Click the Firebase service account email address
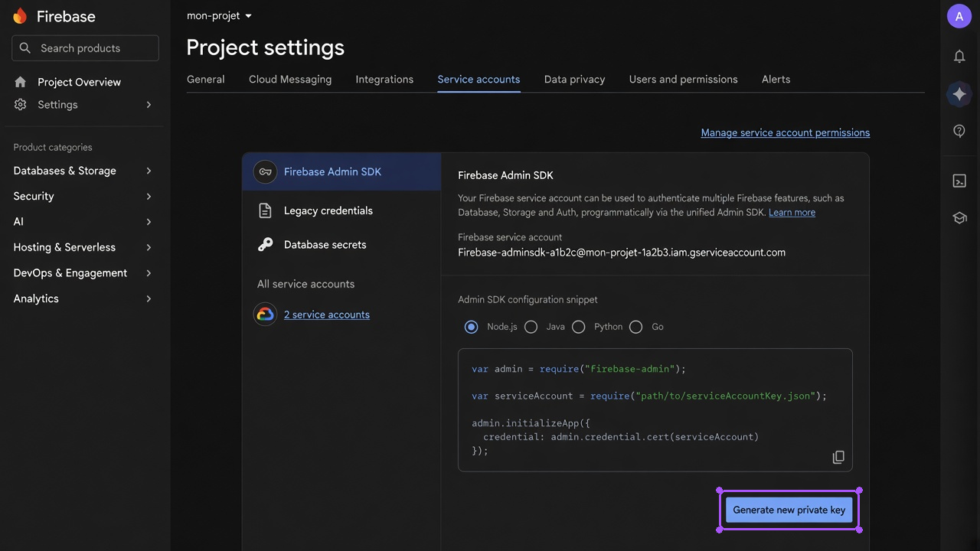This screenshot has width=980, height=551. click(x=622, y=253)
